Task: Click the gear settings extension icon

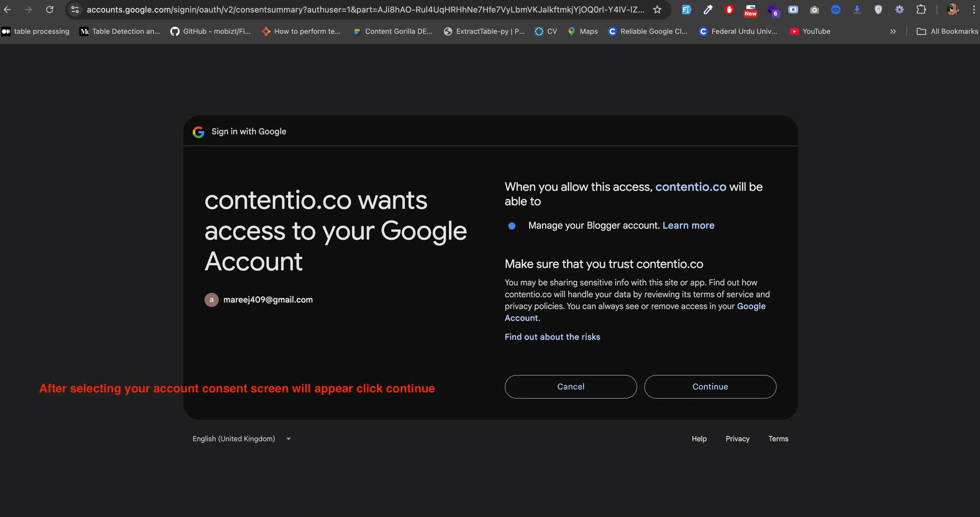Action: click(x=900, y=10)
